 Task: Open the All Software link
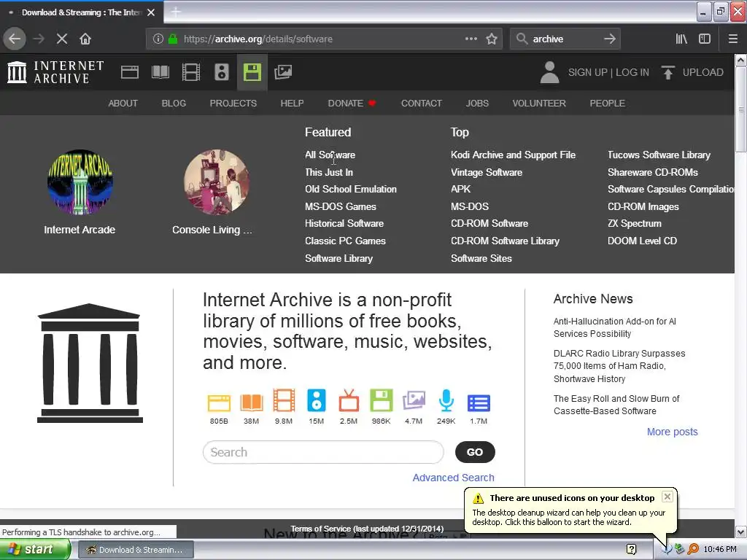click(x=330, y=155)
